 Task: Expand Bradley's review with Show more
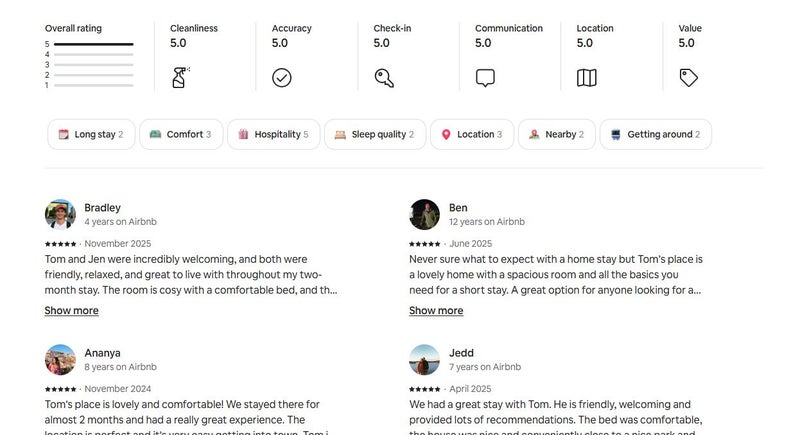(x=71, y=311)
